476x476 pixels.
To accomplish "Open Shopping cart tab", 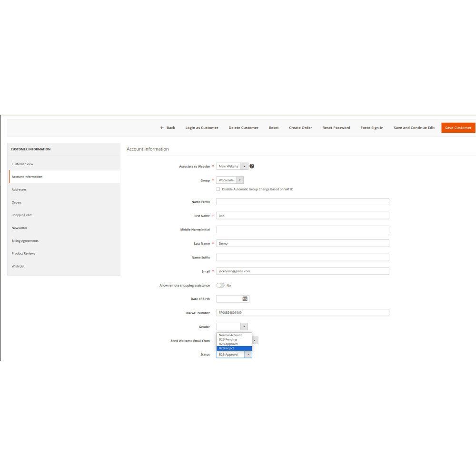I will pos(64,215).
